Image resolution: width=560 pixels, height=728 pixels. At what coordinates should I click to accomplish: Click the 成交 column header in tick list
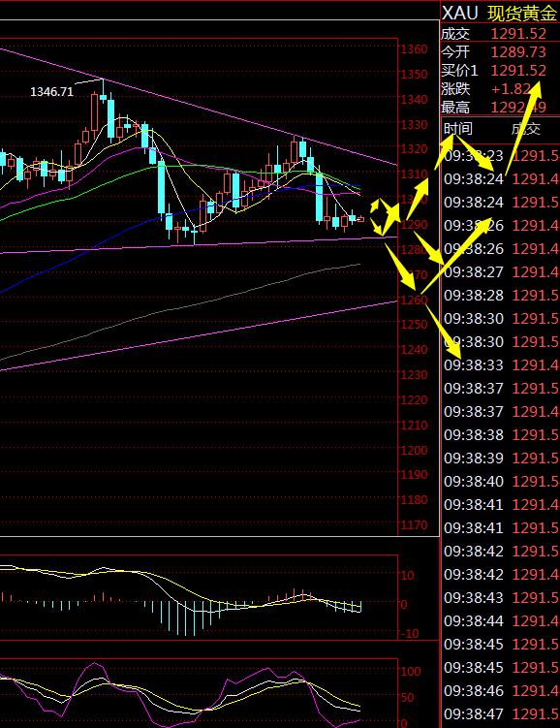click(x=526, y=129)
